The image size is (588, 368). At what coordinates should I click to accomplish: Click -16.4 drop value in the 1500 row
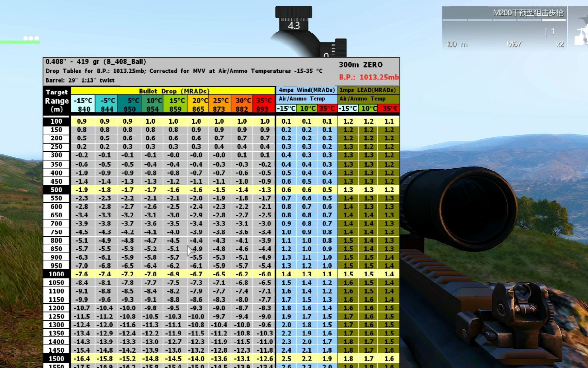tap(82, 359)
